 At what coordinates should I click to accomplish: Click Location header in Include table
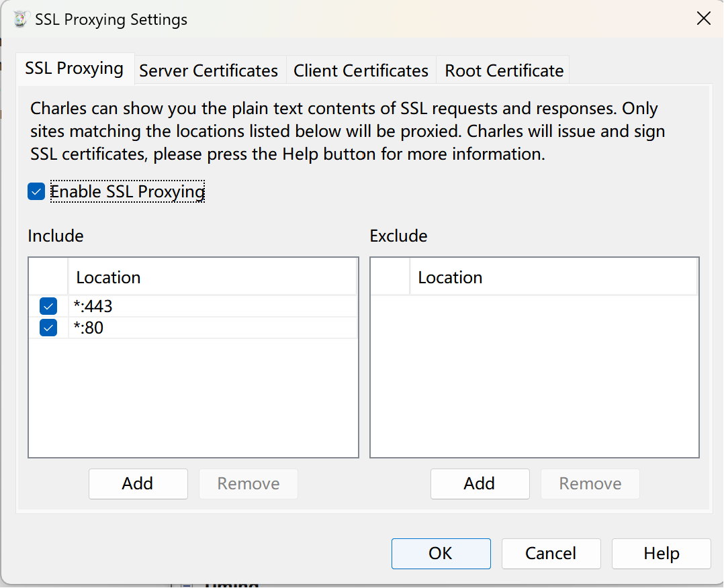[x=212, y=278]
